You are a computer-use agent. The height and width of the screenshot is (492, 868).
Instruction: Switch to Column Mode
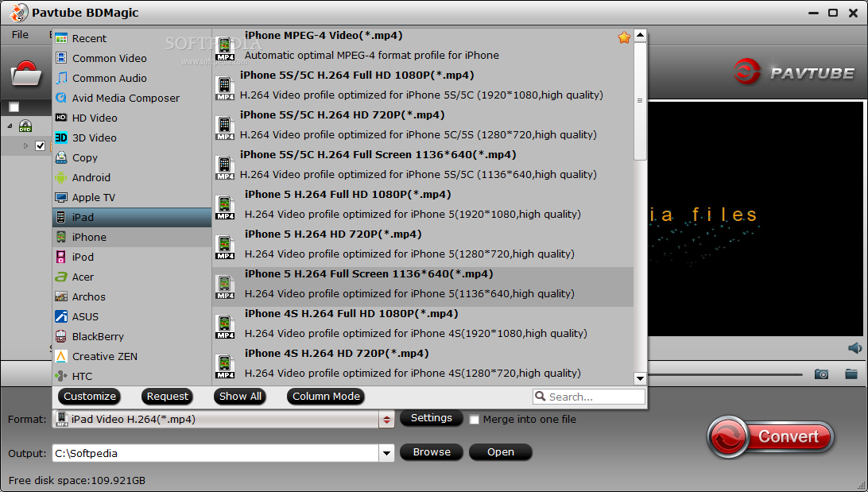click(x=326, y=397)
